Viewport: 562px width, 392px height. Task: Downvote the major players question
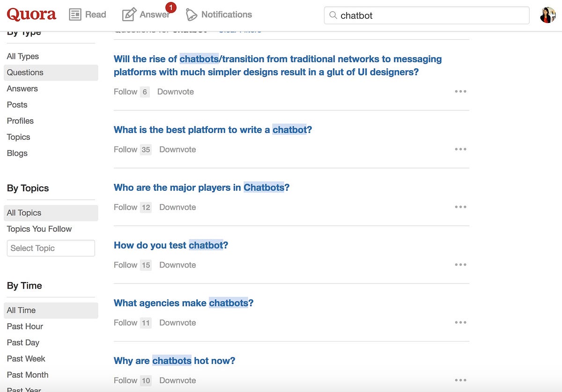point(177,207)
